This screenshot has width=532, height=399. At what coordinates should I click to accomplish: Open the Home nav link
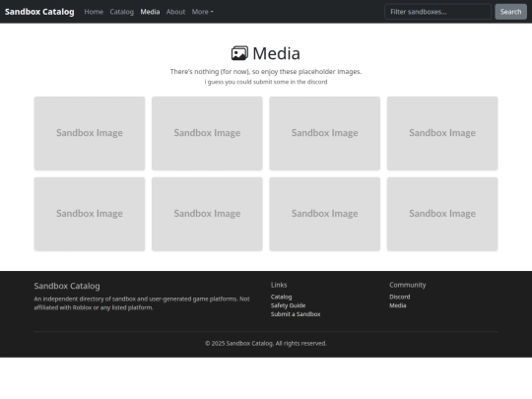(94, 12)
